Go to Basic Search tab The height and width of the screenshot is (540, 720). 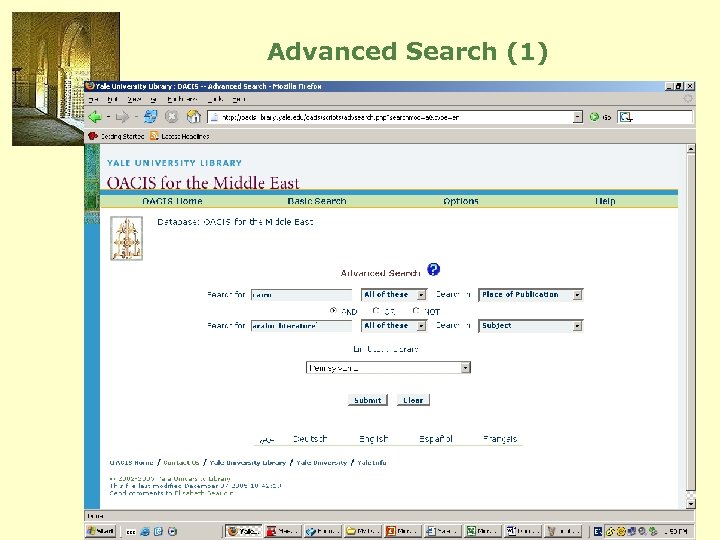(317, 201)
